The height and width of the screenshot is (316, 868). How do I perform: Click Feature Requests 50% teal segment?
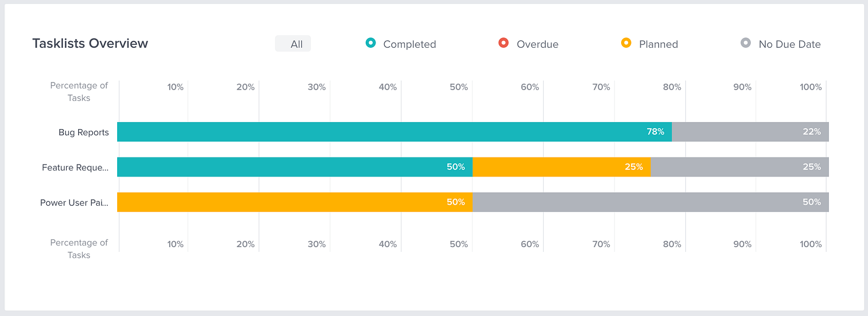click(x=295, y=167)
